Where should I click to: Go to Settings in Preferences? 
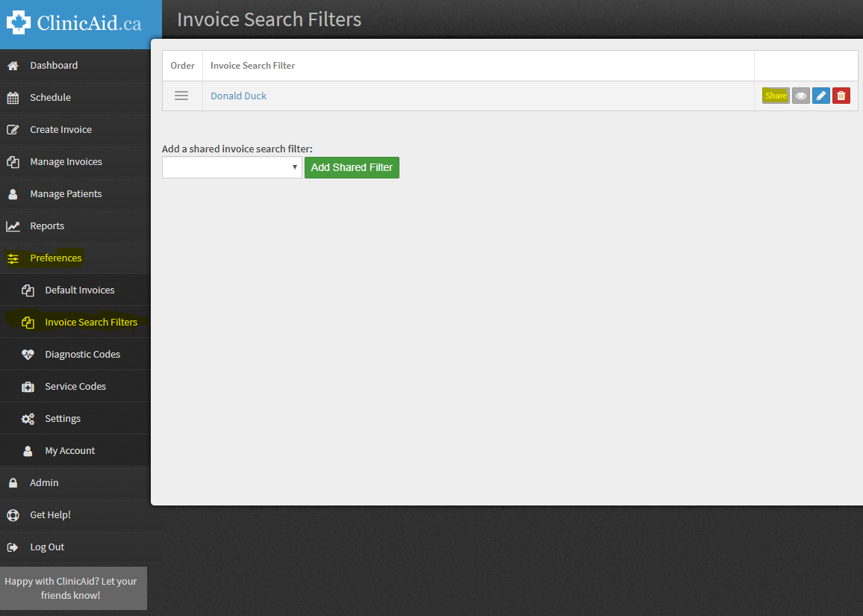point(75,418)
